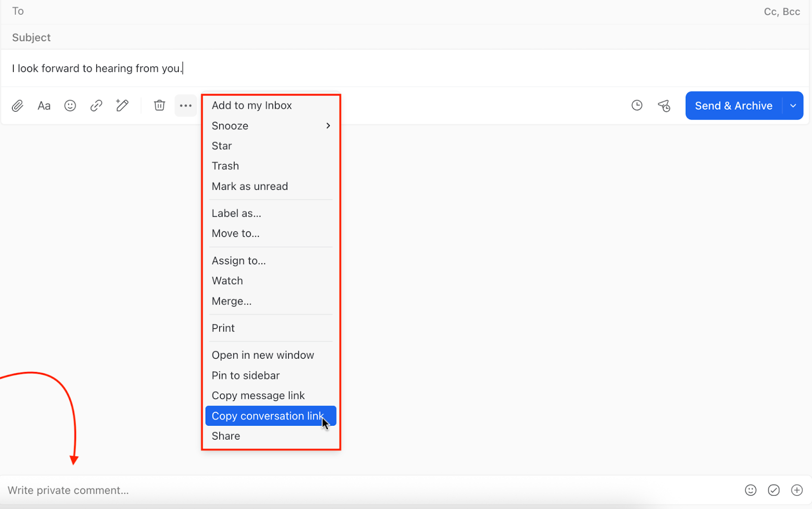Open text formatting with the Aa icon

point(44,106)
